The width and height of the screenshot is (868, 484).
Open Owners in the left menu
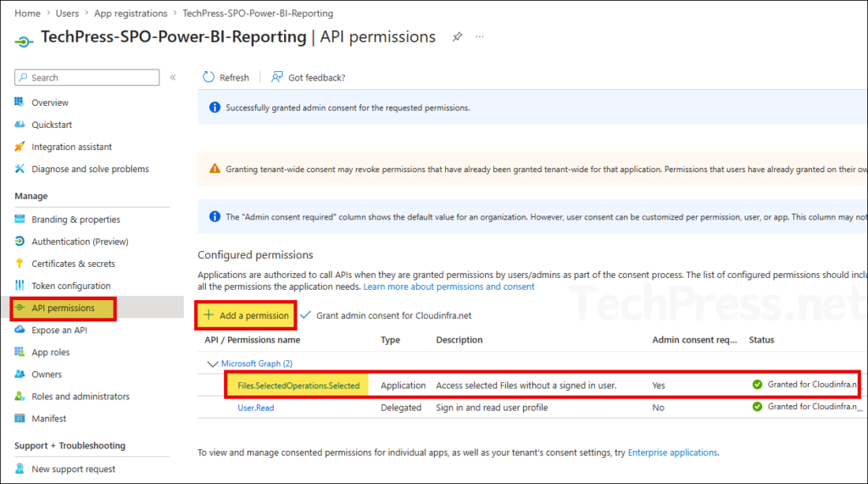[47, 375]
